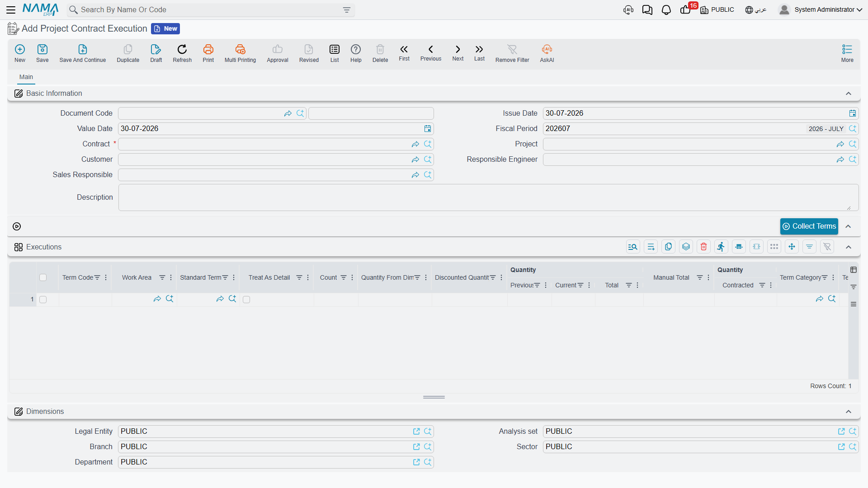Open grid column chooser icon

coord(854,270)
